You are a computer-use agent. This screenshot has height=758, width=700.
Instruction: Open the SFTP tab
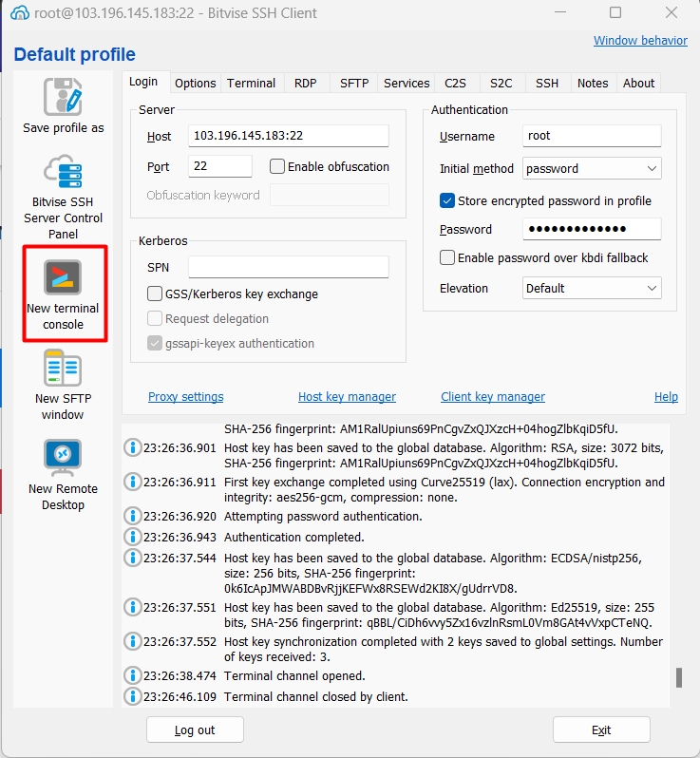tap(354, 84)
